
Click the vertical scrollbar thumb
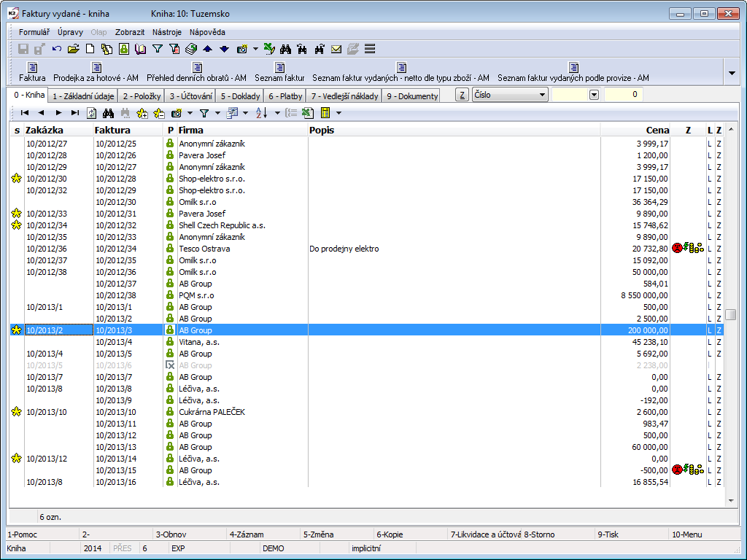pos(731,314)
